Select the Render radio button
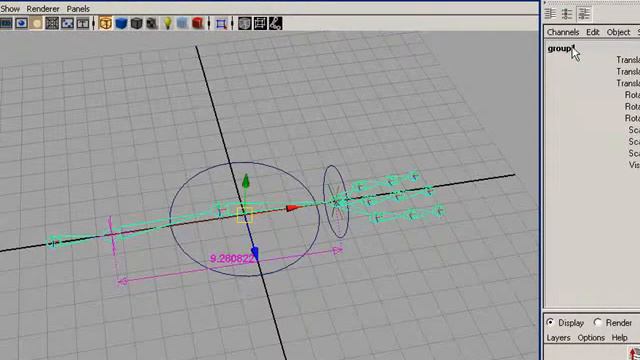 tap(598, 322)
